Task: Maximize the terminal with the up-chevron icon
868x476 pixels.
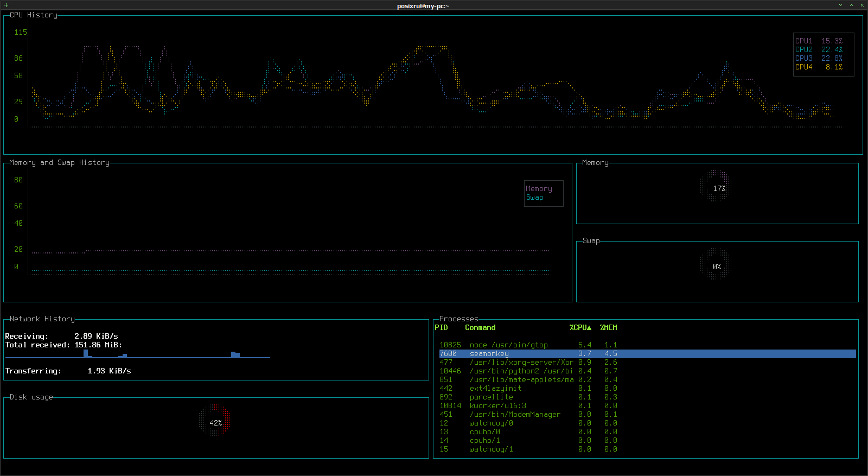Action: tap(852, 5)
